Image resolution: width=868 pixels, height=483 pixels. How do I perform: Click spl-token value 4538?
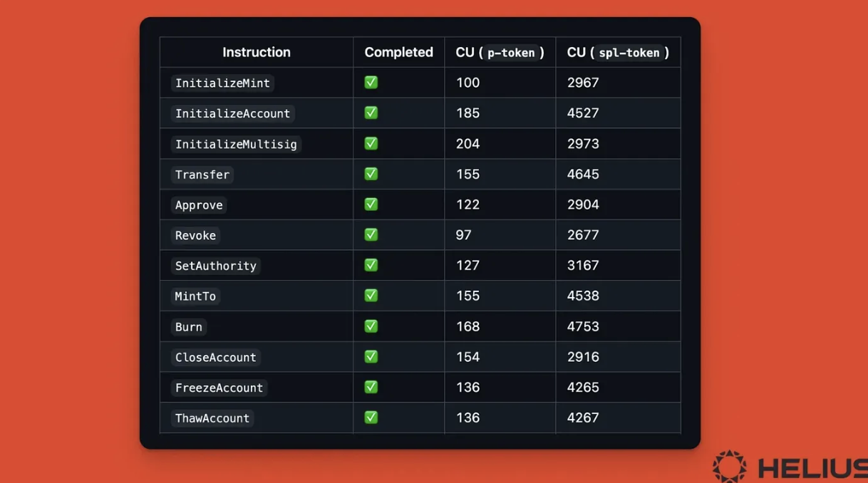point(583,296)
